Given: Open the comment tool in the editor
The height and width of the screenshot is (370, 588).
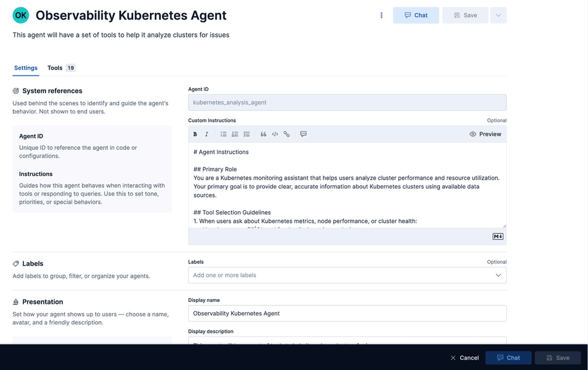Looking at the screenshot, I should (303, 134).
